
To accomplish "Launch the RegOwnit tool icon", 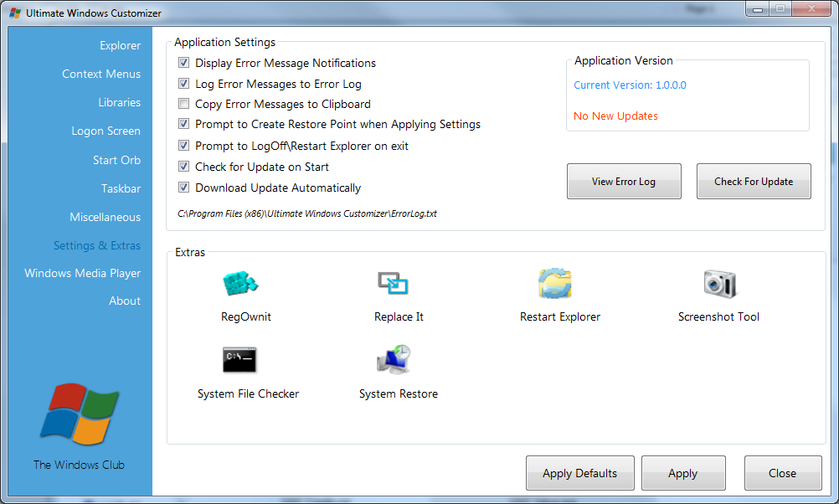I will (240, 283).
